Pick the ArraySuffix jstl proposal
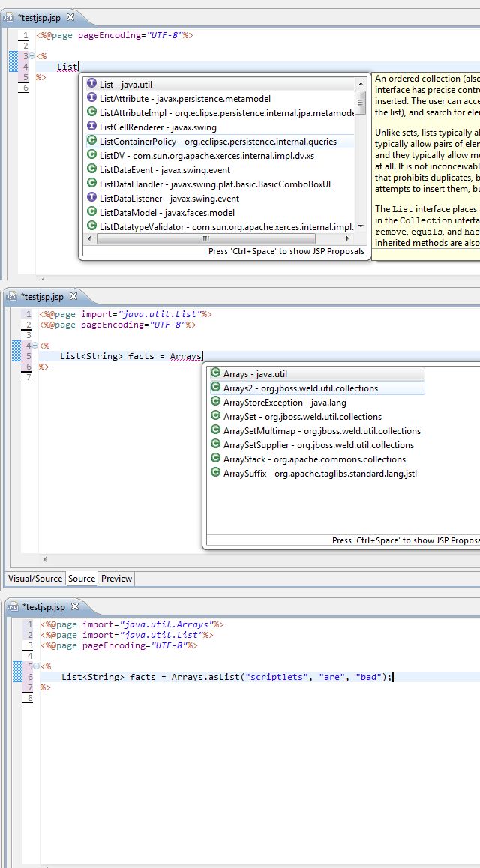 coord(317,473)
